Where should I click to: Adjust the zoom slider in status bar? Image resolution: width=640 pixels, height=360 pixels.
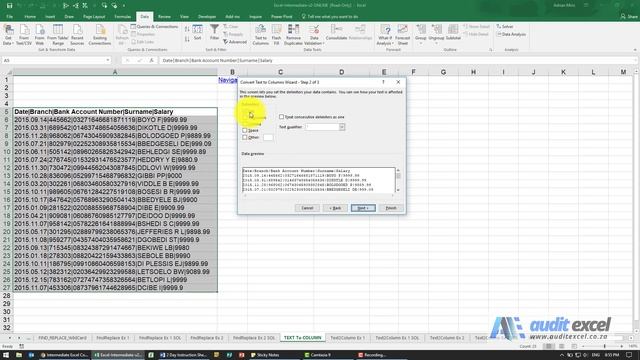coord(605,346)
